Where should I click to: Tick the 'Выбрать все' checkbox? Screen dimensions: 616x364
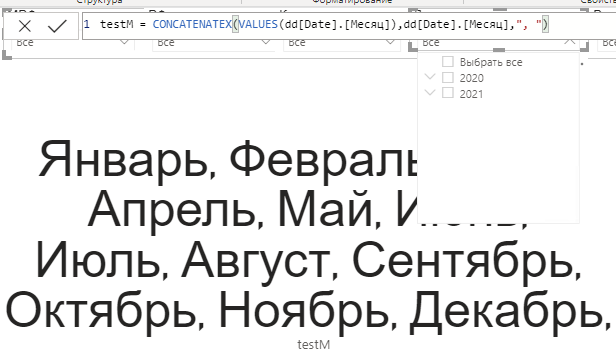pyautogui.click(x=448, y=62)
